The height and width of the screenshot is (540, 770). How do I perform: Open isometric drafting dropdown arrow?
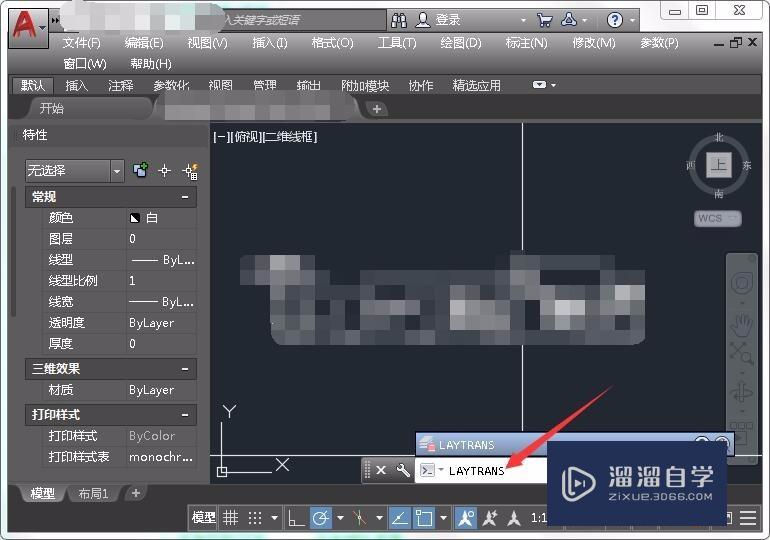[379, 518]
